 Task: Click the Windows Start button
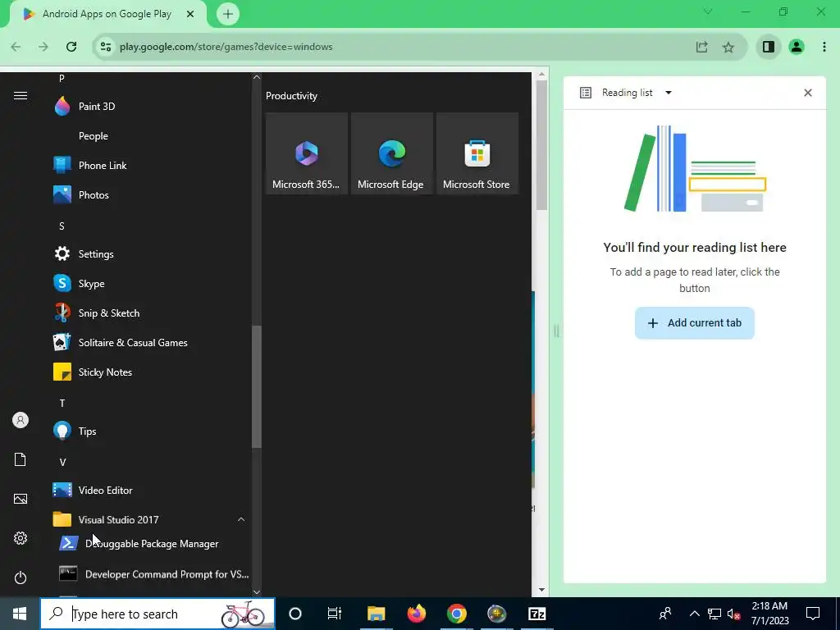(x=20, y=614)
